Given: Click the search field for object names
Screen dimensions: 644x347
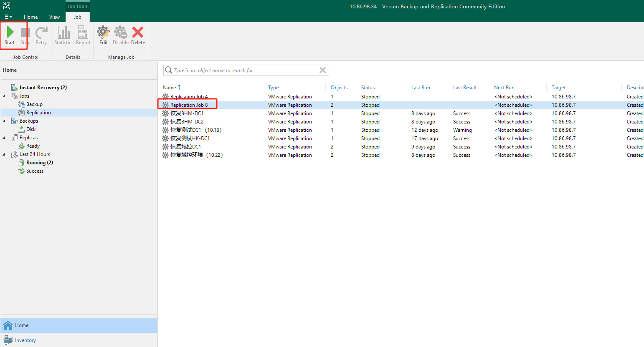Looking at the screenshot, I should pyautogui.click(x=245, y=70).
